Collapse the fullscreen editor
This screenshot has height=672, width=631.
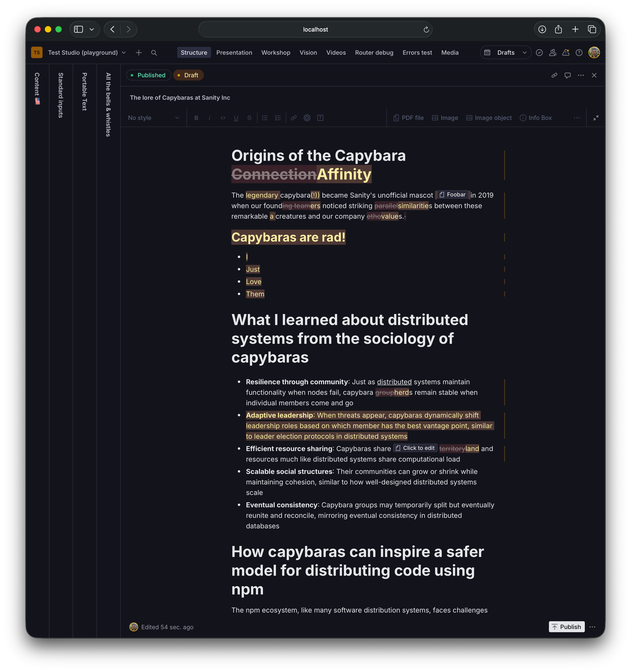pyautogui.click(x=596, y=118)
